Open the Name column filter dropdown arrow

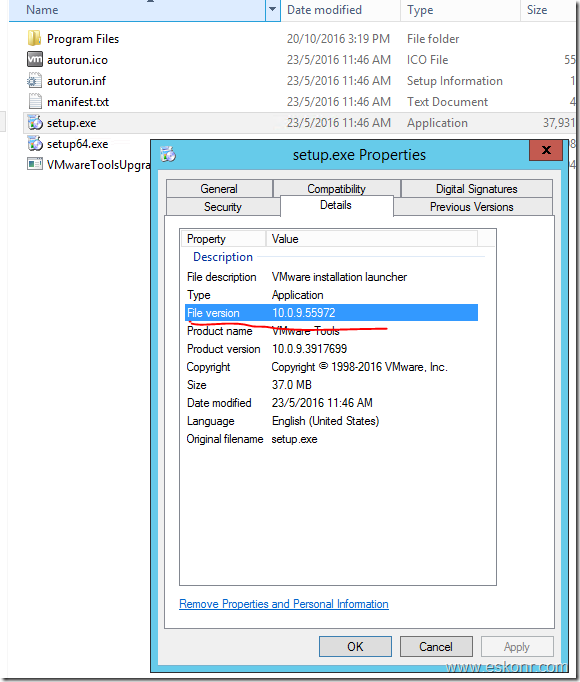[x=272, y=9]
